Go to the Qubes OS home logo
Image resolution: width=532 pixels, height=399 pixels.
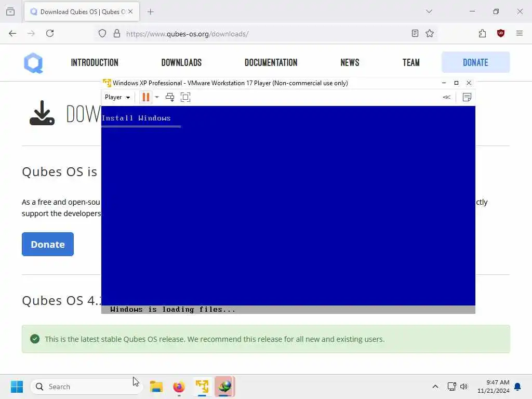(x=33, y=63)
